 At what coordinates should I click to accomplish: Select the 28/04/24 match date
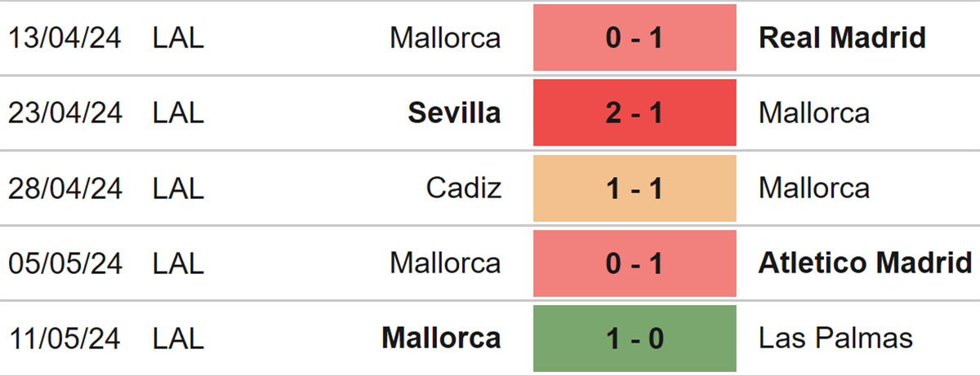(65, 188)
